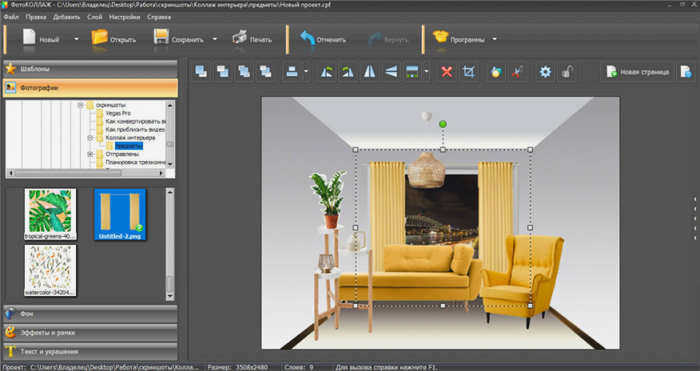Image resolution: width=700 pixels, height=371 pixels.
Task: Click the page options icon after Новая страница
Action: (x=686, y=71)
